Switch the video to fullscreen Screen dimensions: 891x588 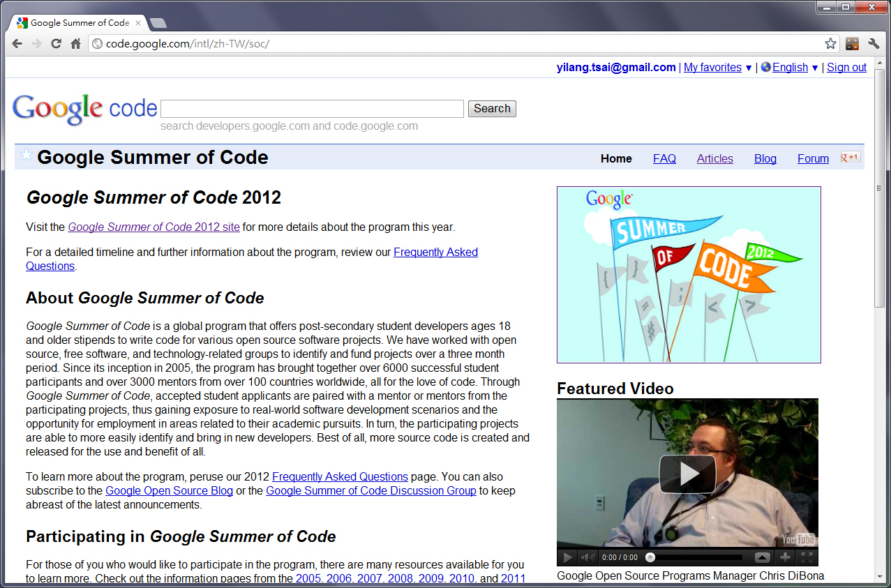tap(807, 557)
